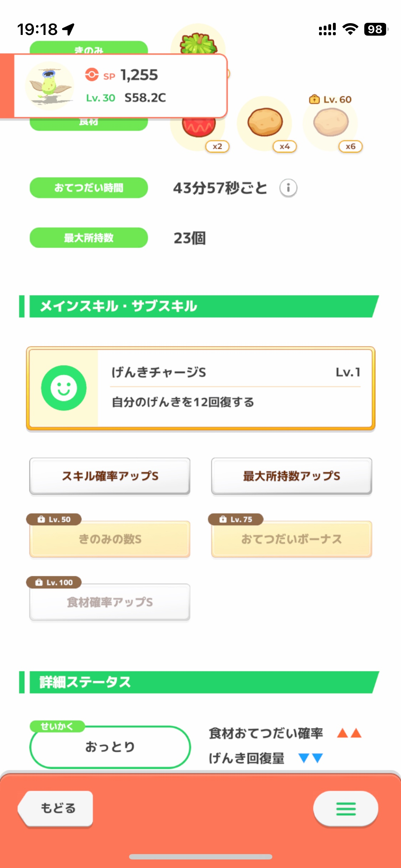Tap the おっとり nature box
Viewport: 401px width, 868px height.
pyautogui.click(x=110, y=746)
